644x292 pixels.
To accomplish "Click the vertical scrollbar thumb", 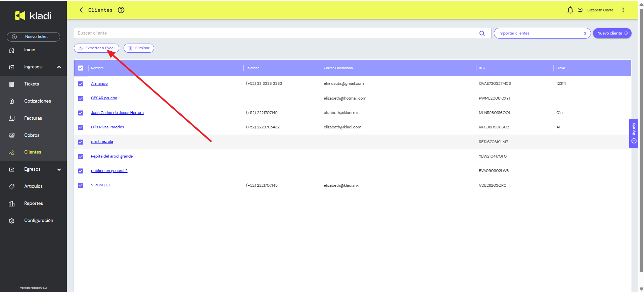I will coord(641,141).
